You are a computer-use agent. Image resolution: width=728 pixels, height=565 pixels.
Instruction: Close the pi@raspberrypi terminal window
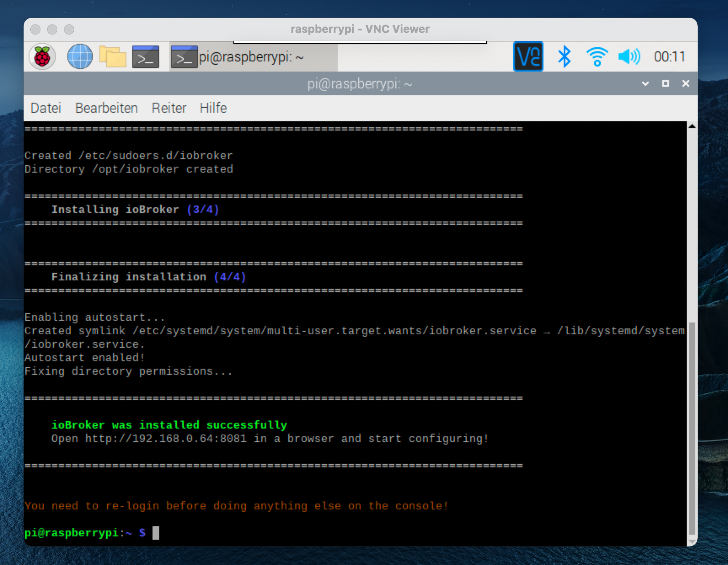pyautogui.click(x=686, y=83)
